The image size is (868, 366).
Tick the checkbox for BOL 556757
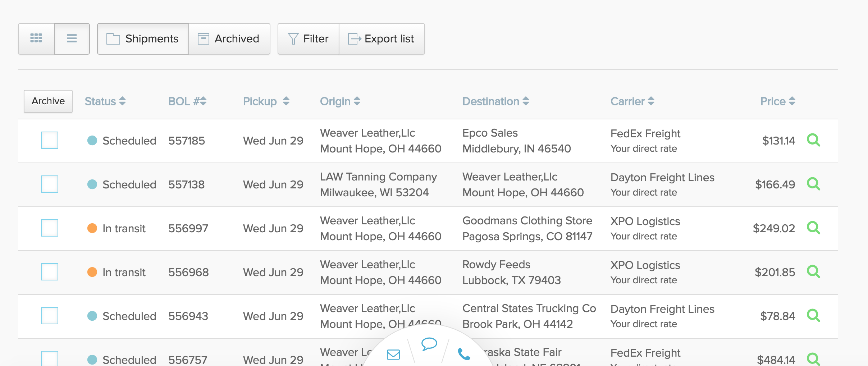coord(50,358)
